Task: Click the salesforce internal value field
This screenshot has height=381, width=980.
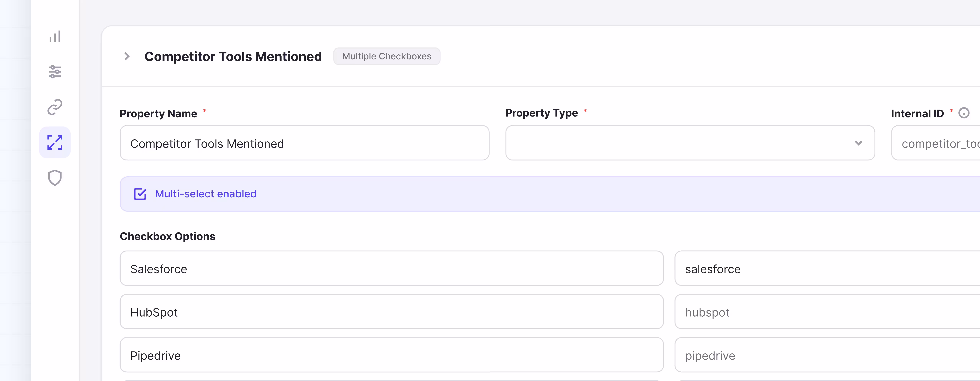Action: click(827, 268)
